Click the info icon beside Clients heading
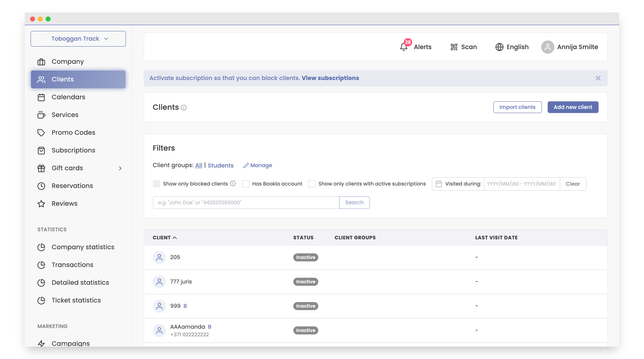 click(184, 108)
